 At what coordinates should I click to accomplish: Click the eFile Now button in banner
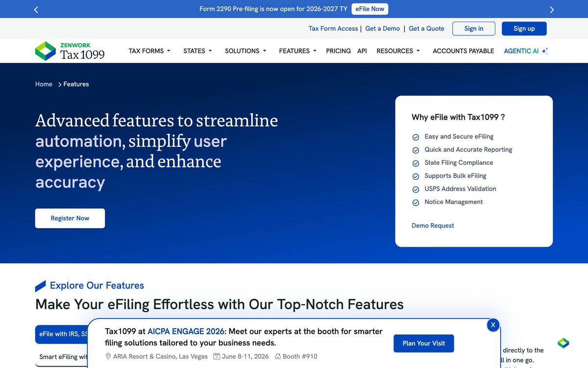[x=370, y=9]
